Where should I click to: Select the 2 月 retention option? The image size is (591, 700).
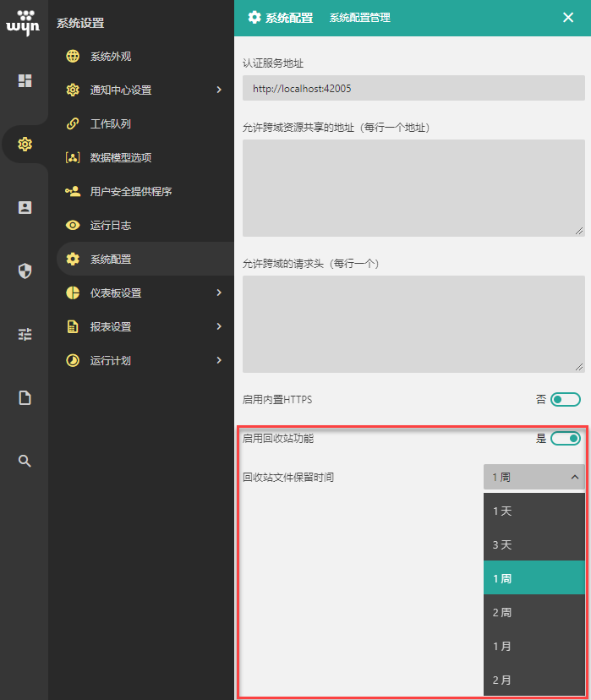(534, 680)
